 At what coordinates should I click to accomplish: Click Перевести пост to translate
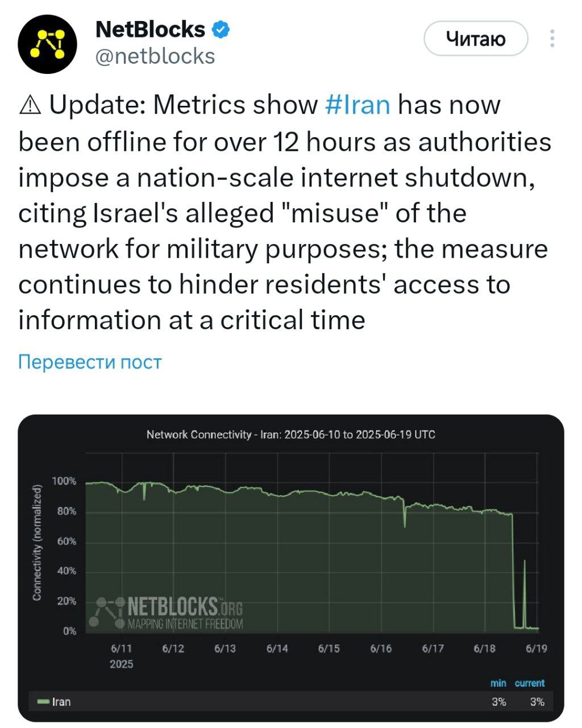(x=90, y=362)
